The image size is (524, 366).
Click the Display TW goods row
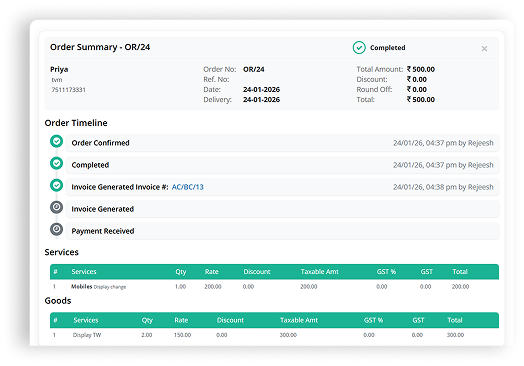(274, 335)
